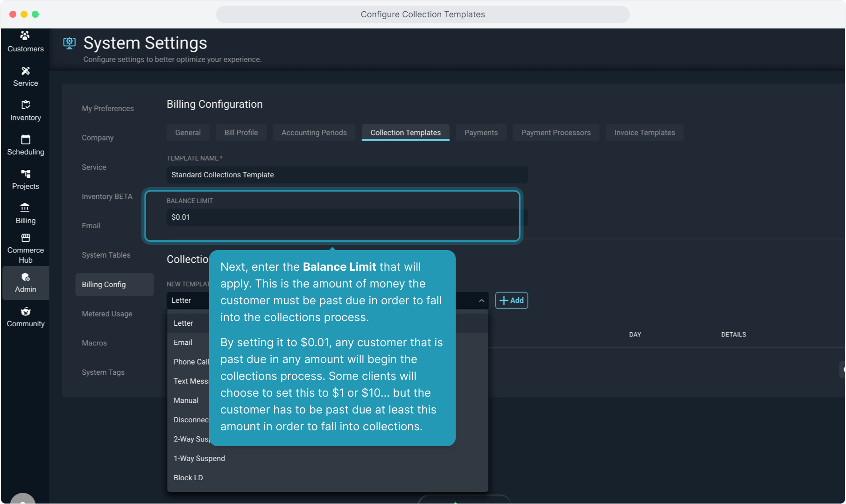Collapse the template type dropdown chevron
The height and width of the screenshot is (504, 846).
tap(481, 301)
